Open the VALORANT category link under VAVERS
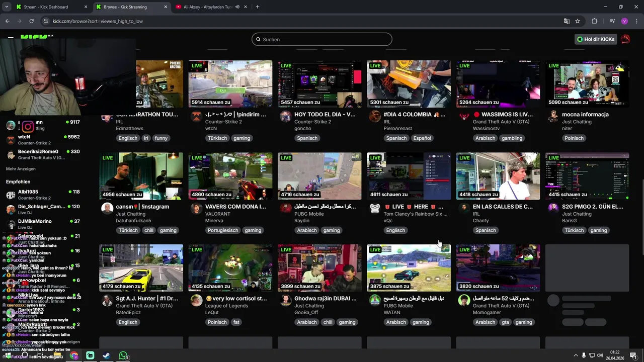This screenshot has width=644, height=362. click(218, 214)
